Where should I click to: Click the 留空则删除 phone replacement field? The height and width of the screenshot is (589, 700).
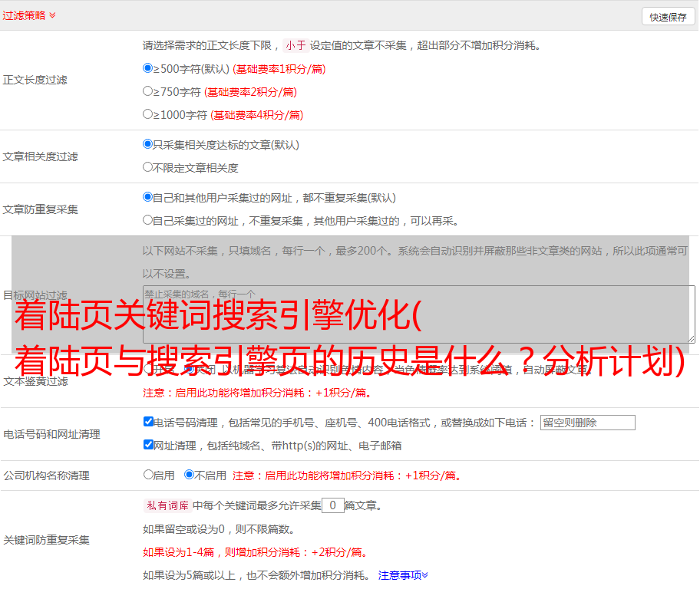587,423
